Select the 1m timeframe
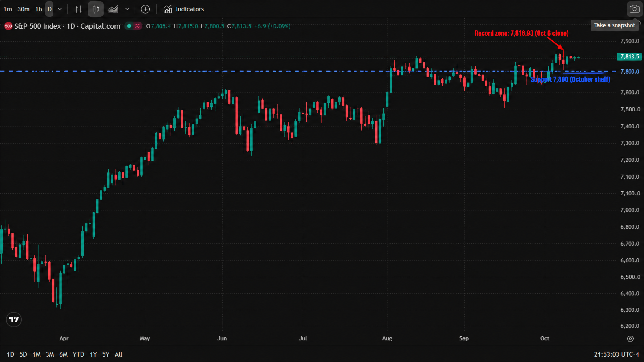Image resolution: width=644 pixels, height=362 pixels. pos(8,9)
